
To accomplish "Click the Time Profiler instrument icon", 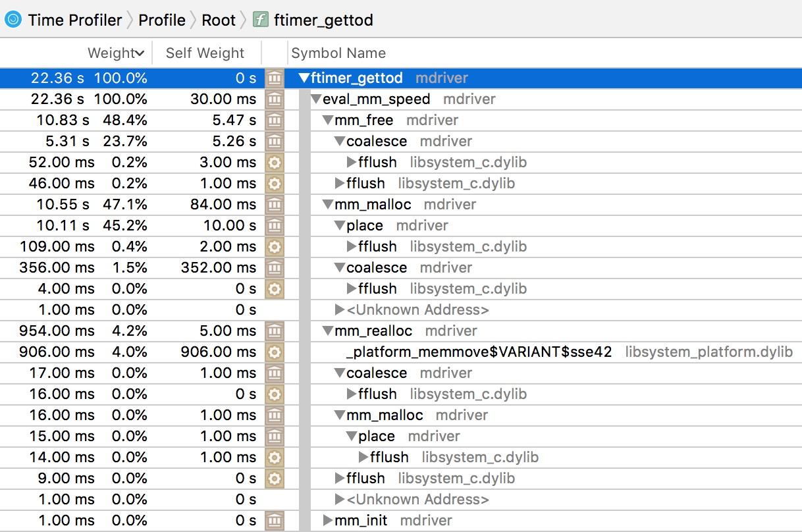I will pyautogui.click(x=13, y=20).
